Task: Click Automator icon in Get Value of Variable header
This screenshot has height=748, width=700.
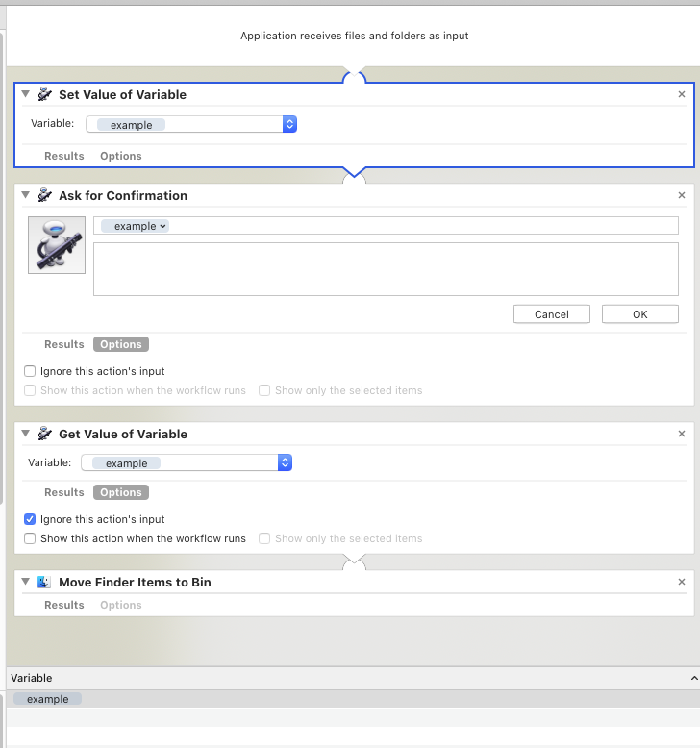Action: pyautogui.click(x=45, y=434)
